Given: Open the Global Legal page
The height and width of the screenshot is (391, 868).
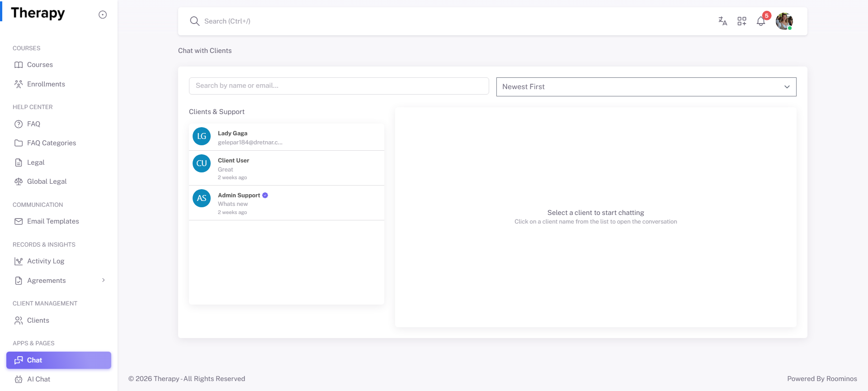Looking at the screenshot, I should [x=59, y=181].
